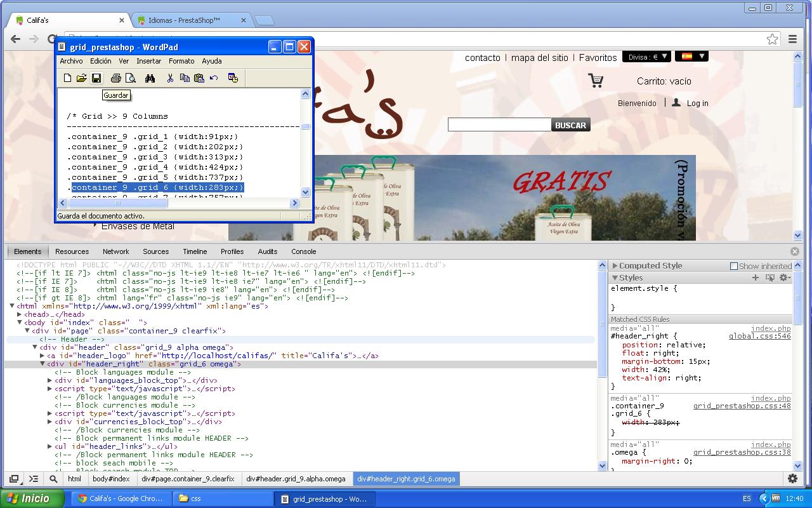812x508 pixels.
Task: Bookmark the page with the star icon
Action: (772, 39)
